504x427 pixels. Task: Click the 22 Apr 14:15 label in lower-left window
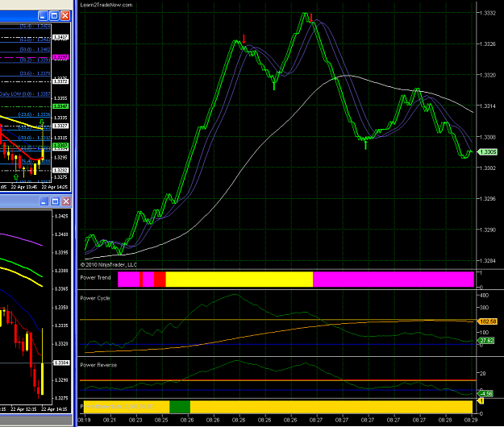[54, 409]
